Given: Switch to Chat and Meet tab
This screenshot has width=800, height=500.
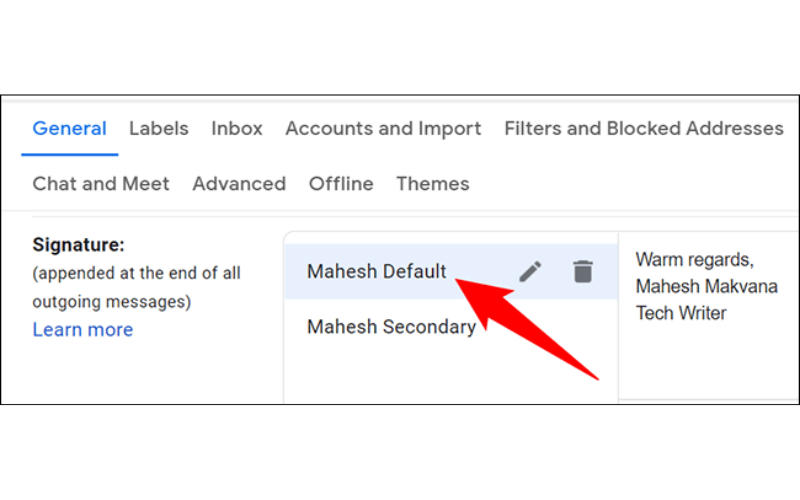Looking at the screenshot, I should click(x=101, y=184).
